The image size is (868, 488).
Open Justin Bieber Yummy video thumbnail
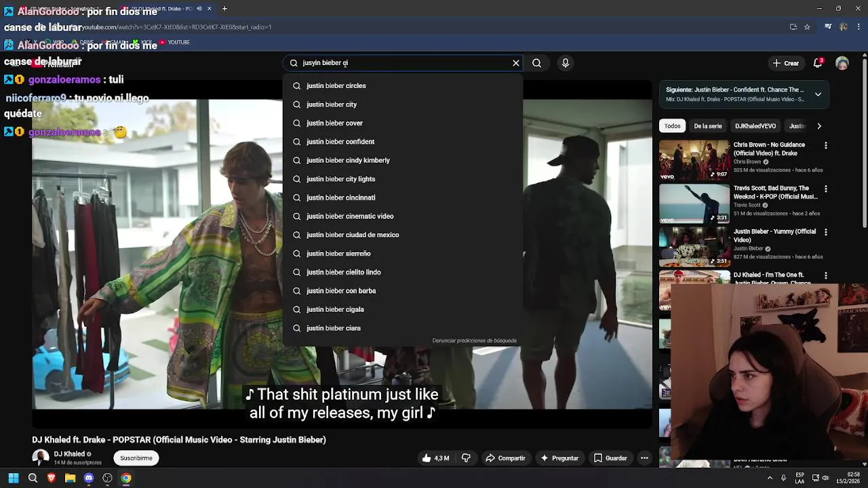click(694, 247)
